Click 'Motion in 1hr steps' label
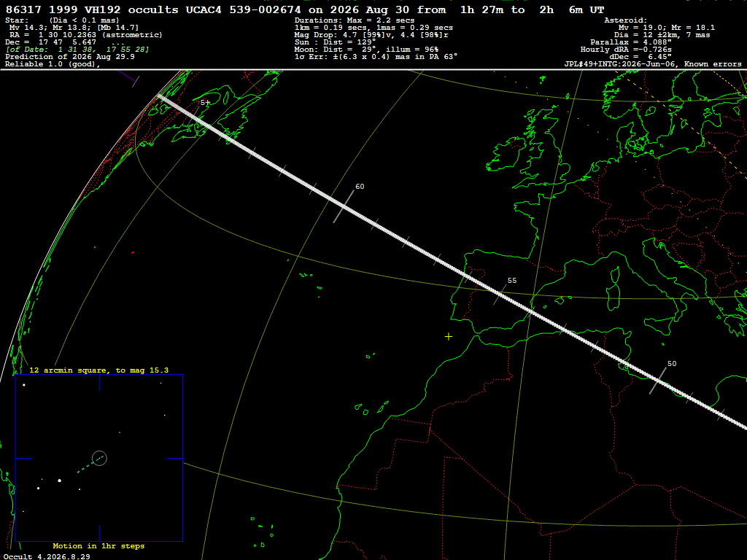This screenshot has width=747, height=560. [98, 545]
